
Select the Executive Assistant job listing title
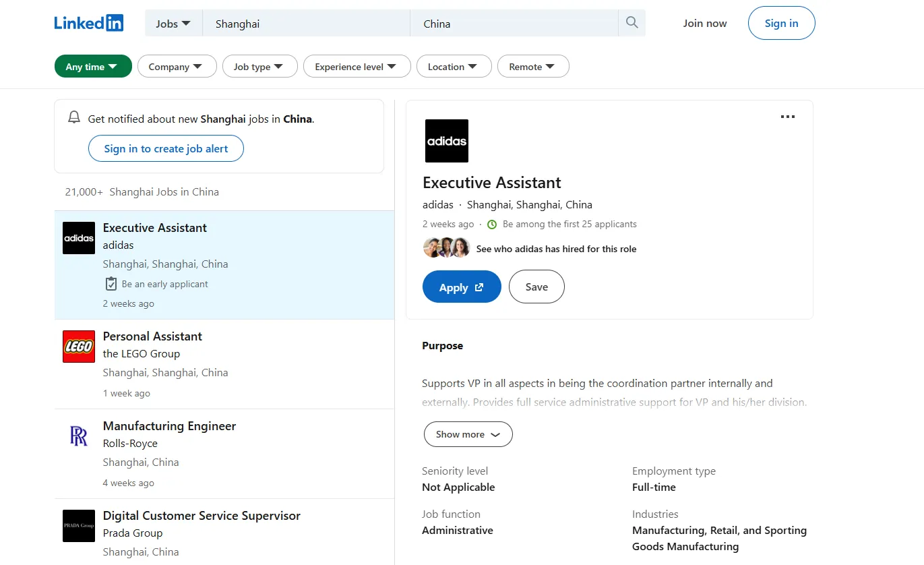pyautogui.click(x=155, y=227)
